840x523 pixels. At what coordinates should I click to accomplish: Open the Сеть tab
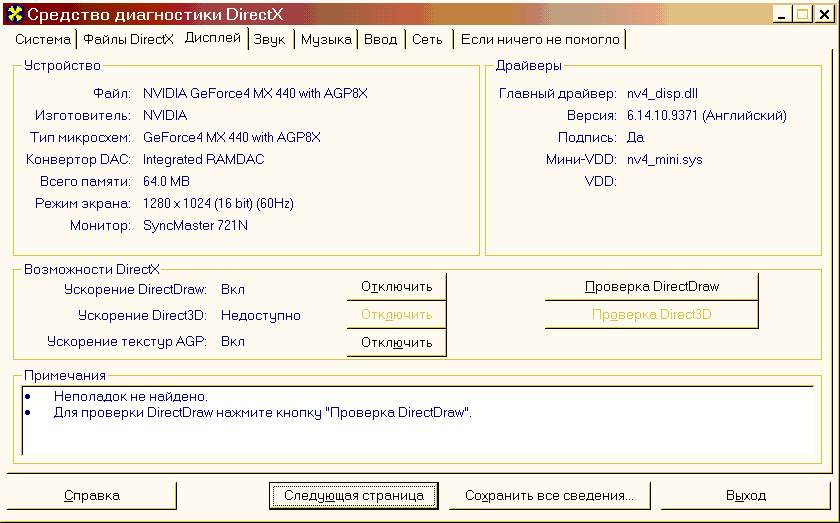[x=427, y=39]
